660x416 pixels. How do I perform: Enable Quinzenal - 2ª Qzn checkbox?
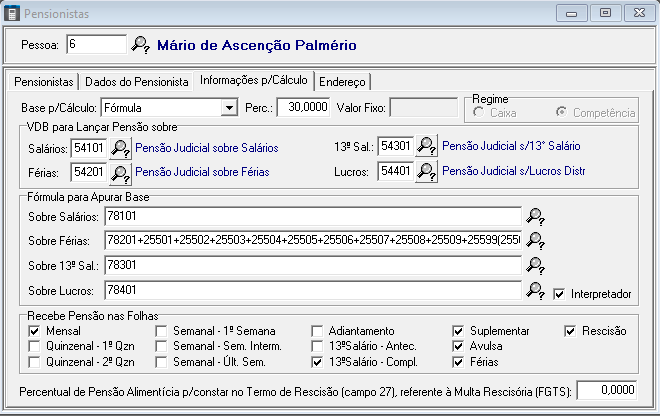[x=34, y=362]
